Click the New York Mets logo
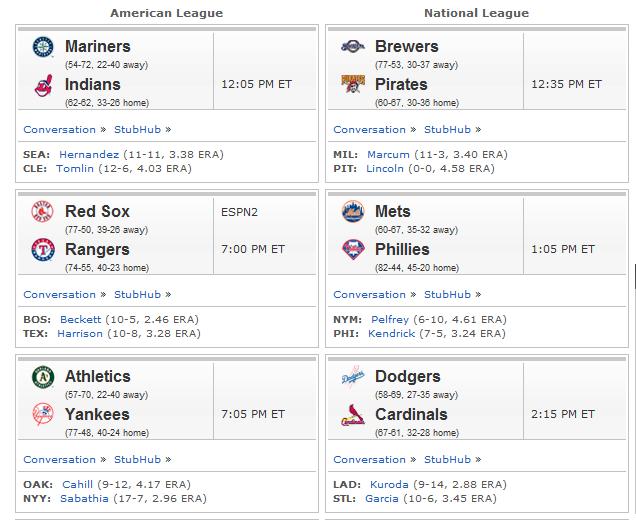This screenshot has width=636, height=520. point(353,211)
